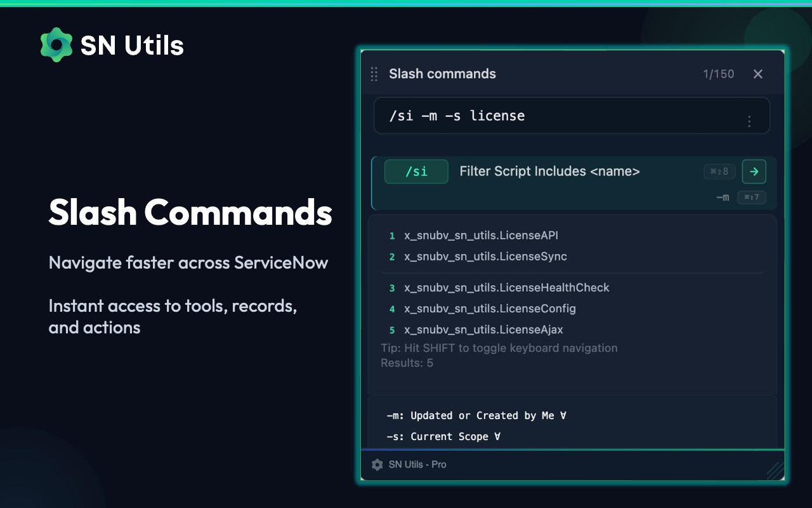The width and height of the screenshot is (812, 508).
Task: Close the Slash commands panel
Action: [757, 74]
